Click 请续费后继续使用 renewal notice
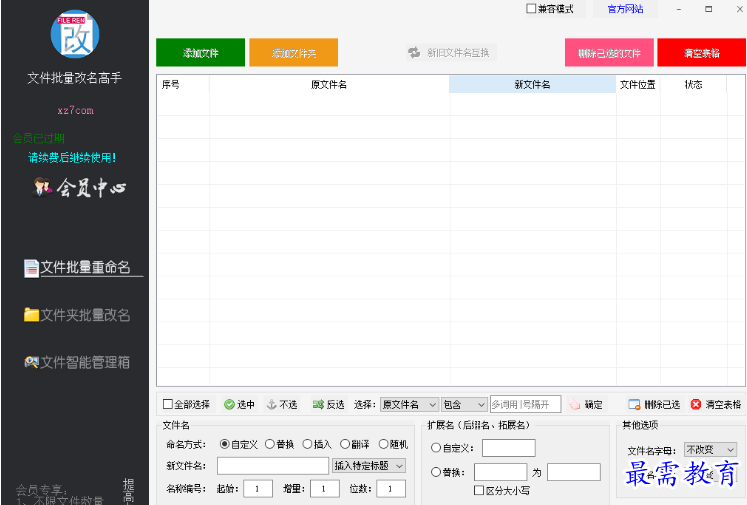The height and width of the screenshot is (505, 747). click(x=72, y=157)
